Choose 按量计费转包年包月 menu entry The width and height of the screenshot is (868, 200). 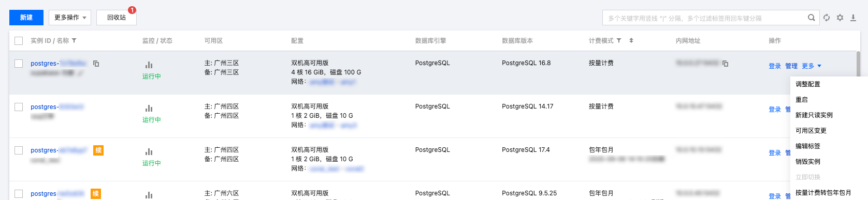pyautogui.click(x=823, y=193)
